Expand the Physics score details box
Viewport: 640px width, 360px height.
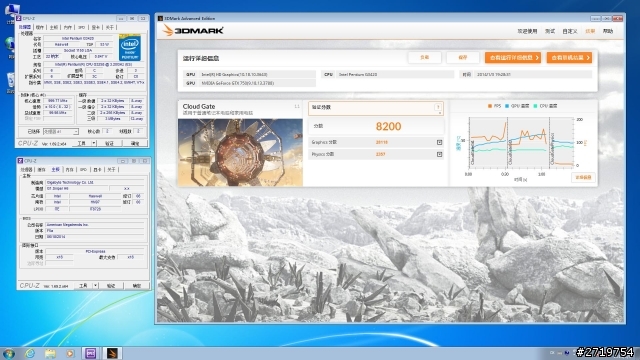439,154
